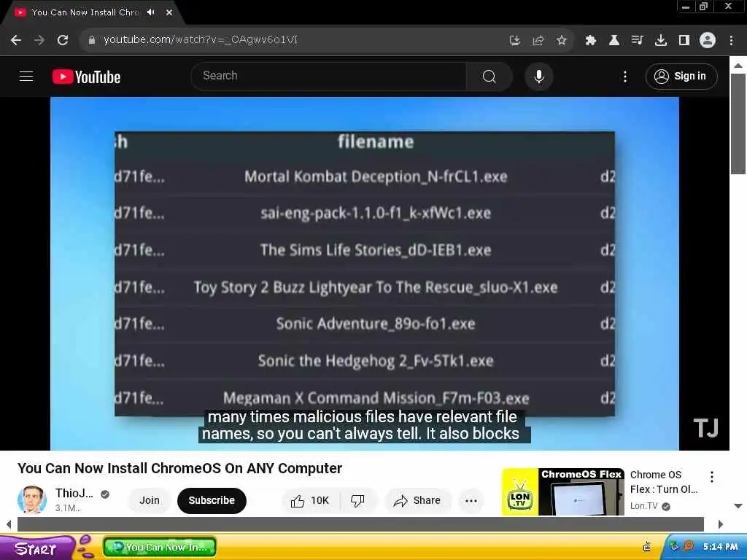
Task: Click the Subscribe button
Action: [212, 500]
